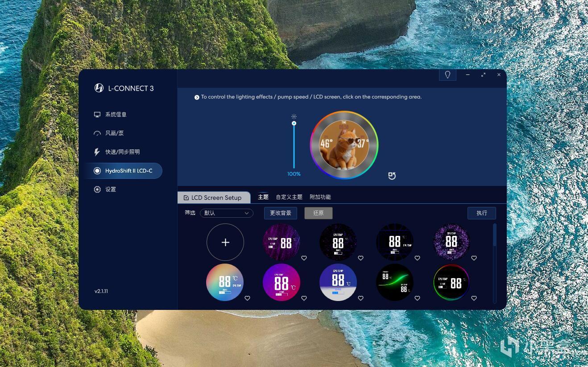Favorite the purple streak theme with its heart
This screenshot has width=588, height=367.
click(304, 258)
